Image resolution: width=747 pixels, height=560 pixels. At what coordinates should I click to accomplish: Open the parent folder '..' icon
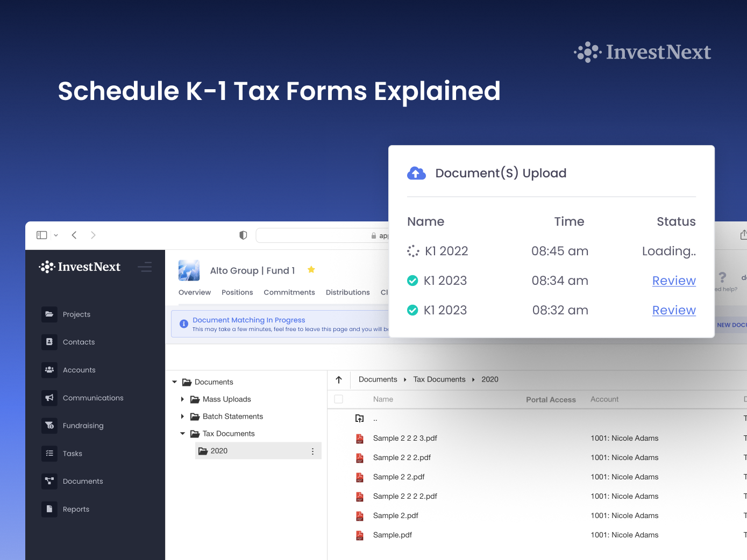[360, 419]
